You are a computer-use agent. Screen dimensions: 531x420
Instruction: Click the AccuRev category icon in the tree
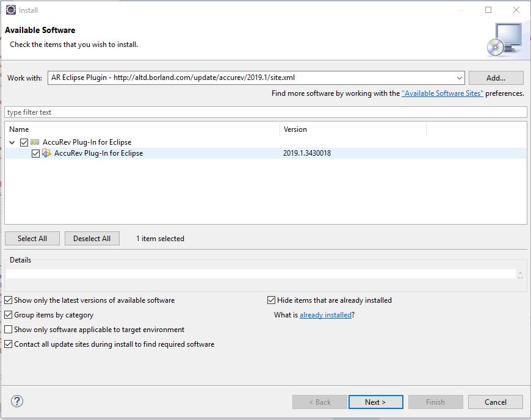coord(35,142)
